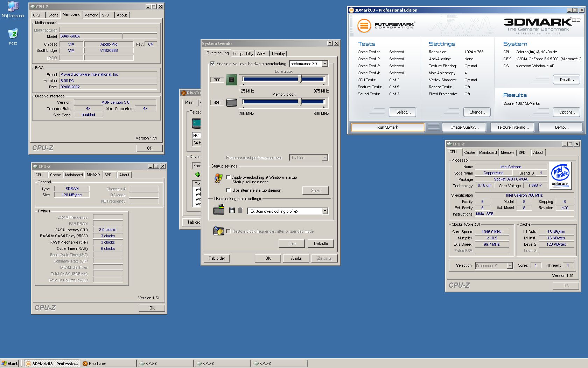
Task: Click the overclocking profile clapperboard icon
Action: pos(219,210)
